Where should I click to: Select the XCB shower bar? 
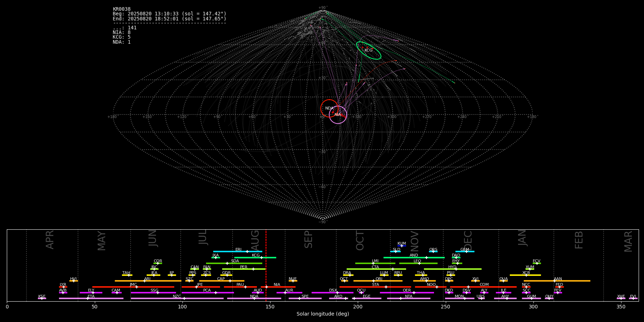click(x=525, y=275)
